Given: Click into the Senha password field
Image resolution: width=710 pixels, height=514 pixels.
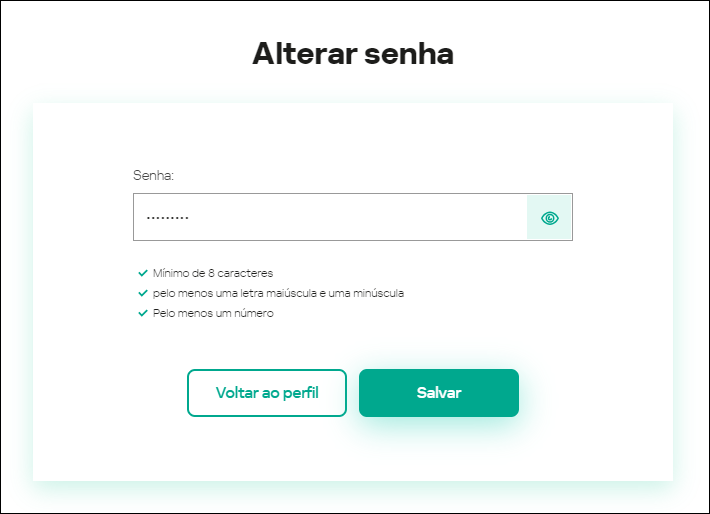Looking at the screenshot, I should tap(330, 217).
